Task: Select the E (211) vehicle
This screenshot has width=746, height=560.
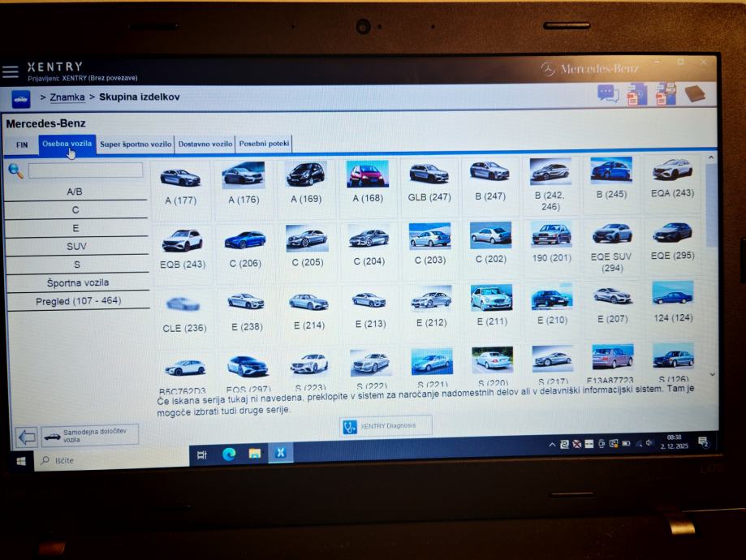Action: coord(492,306)
